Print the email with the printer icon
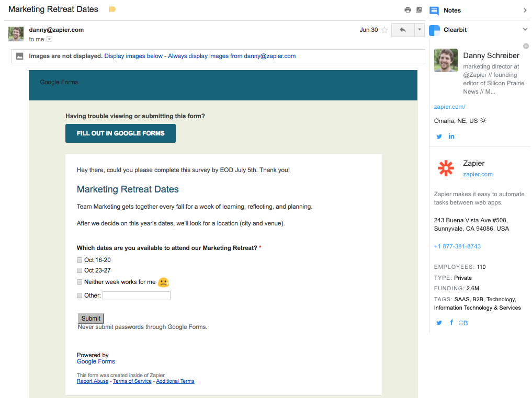Image resolution: width=532 pixels, height=398 pixels. point(408,10)
